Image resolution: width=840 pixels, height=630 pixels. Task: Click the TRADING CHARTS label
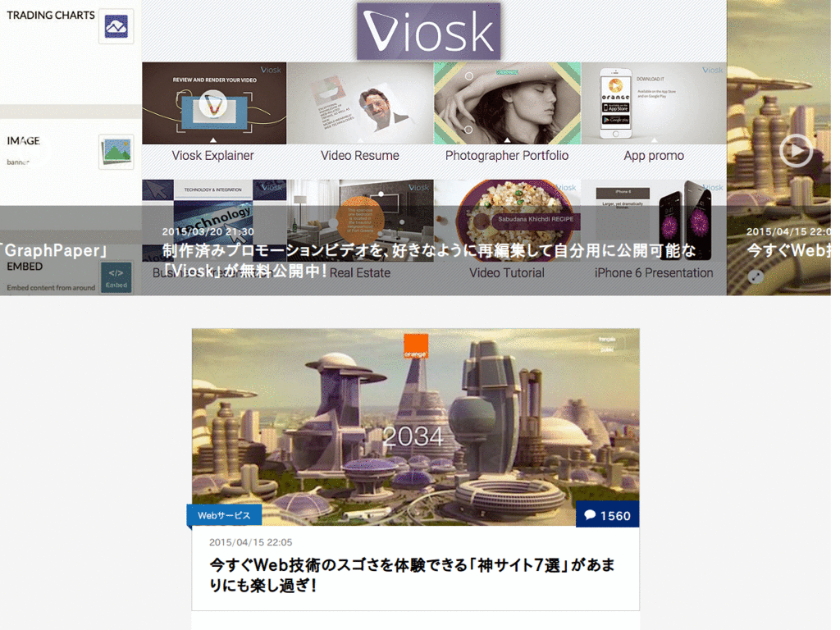(51, 15)
